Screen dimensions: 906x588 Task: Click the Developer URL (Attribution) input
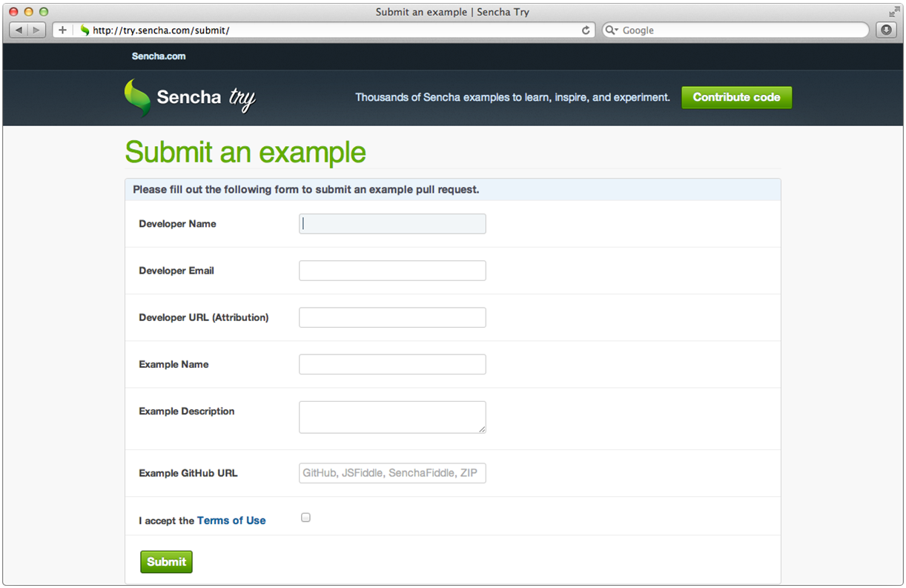392,317
